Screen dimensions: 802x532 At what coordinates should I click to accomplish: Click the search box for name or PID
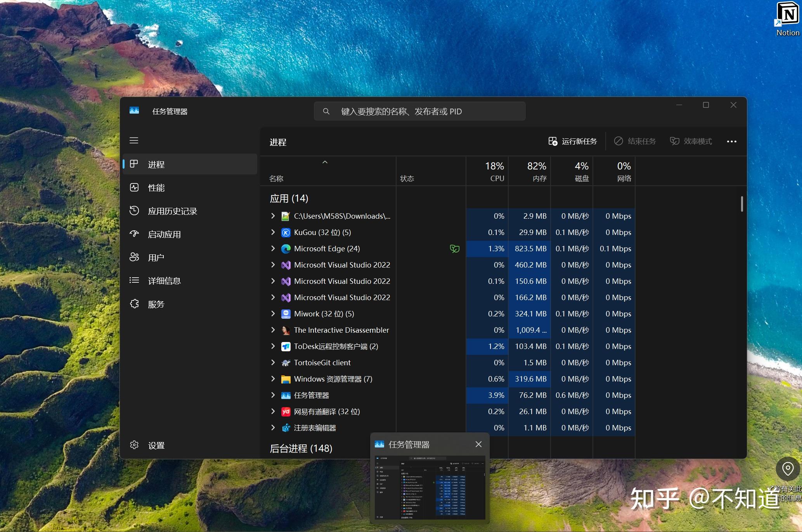[x=419, y=111]
